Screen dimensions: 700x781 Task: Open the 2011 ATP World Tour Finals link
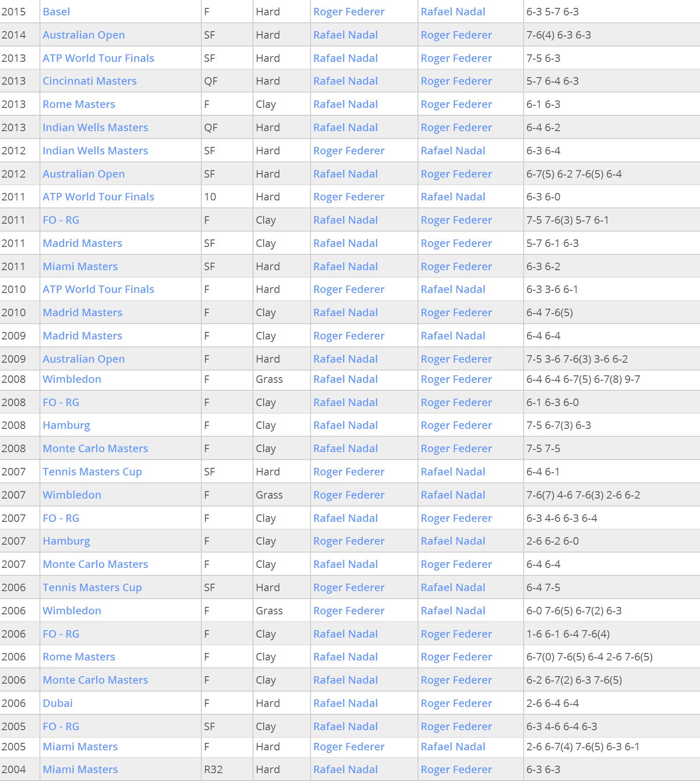click(x=98, y=197)
